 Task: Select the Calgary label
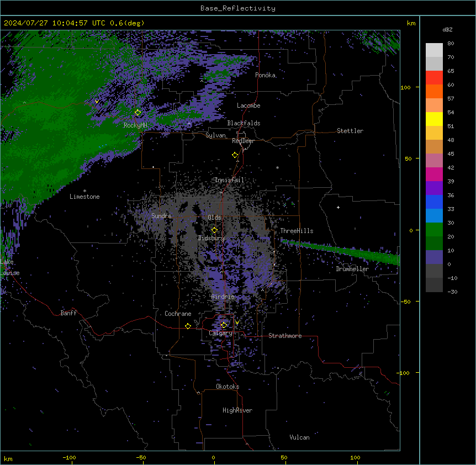click(221, 333)
